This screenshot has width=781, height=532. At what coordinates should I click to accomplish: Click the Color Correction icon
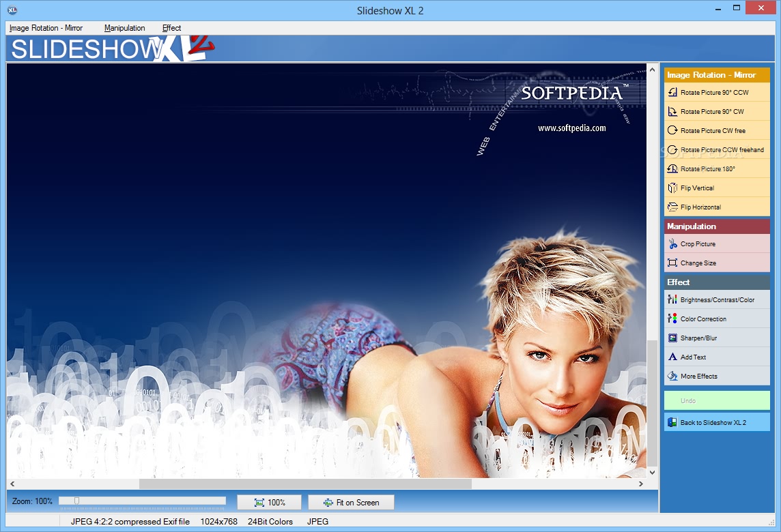672,319
